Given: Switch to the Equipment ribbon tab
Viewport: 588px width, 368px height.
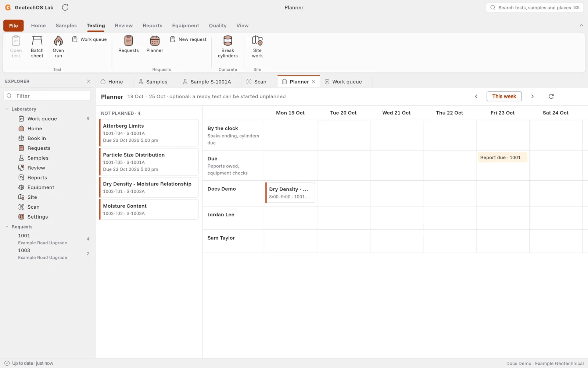Looking at the screenshot, I should pyautogui.click(x=186, y=25).
